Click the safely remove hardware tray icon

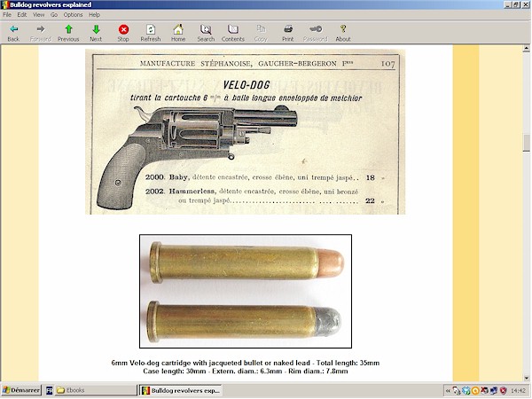(457, 391)
